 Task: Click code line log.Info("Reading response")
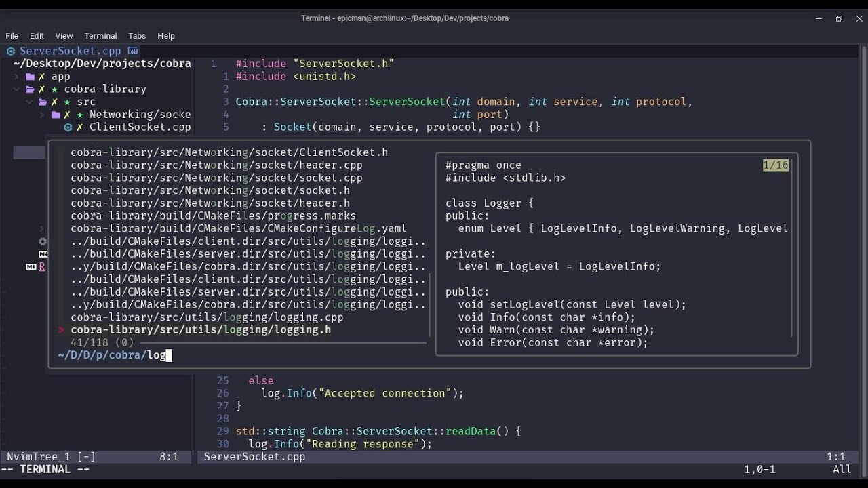340,445
